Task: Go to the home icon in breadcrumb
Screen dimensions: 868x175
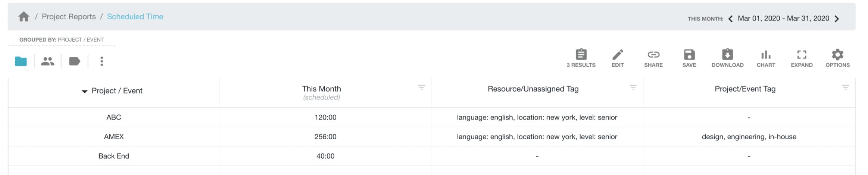Action: (x=24, y=17)
